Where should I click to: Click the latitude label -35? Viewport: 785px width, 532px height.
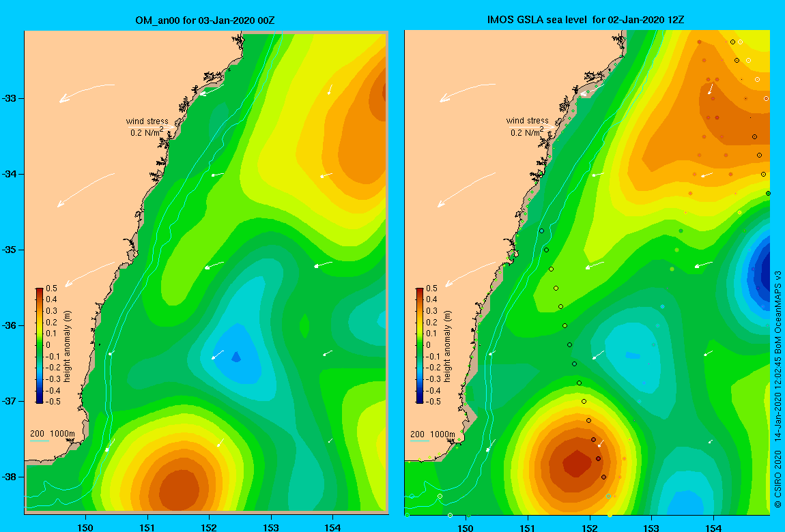tap(9, 250)
